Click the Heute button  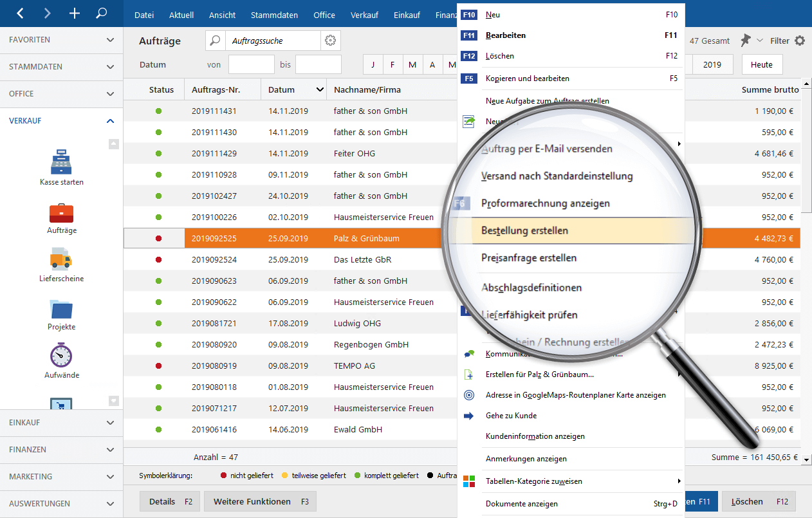point(761,64)
